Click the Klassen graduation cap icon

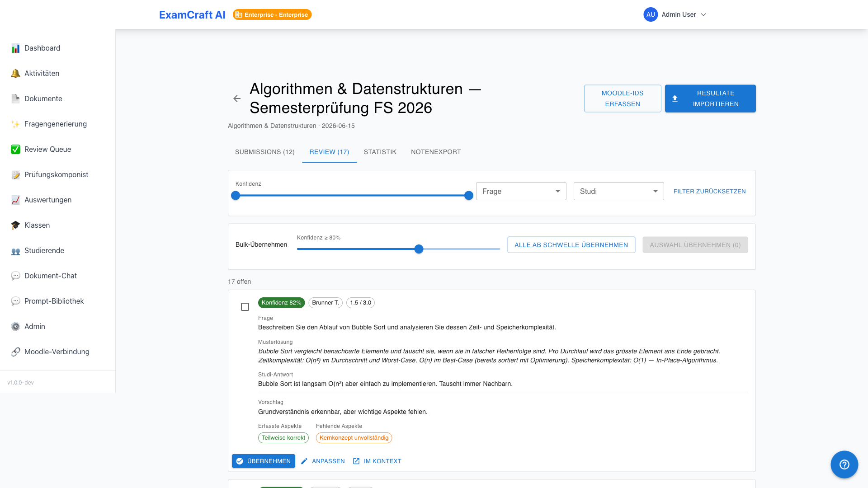point(15,225)
